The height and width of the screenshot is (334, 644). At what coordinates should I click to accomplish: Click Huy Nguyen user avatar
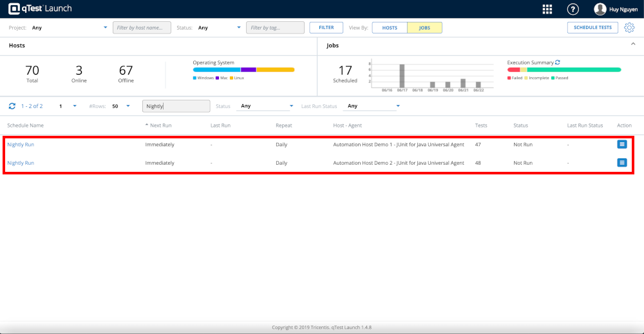coord(600,9)
